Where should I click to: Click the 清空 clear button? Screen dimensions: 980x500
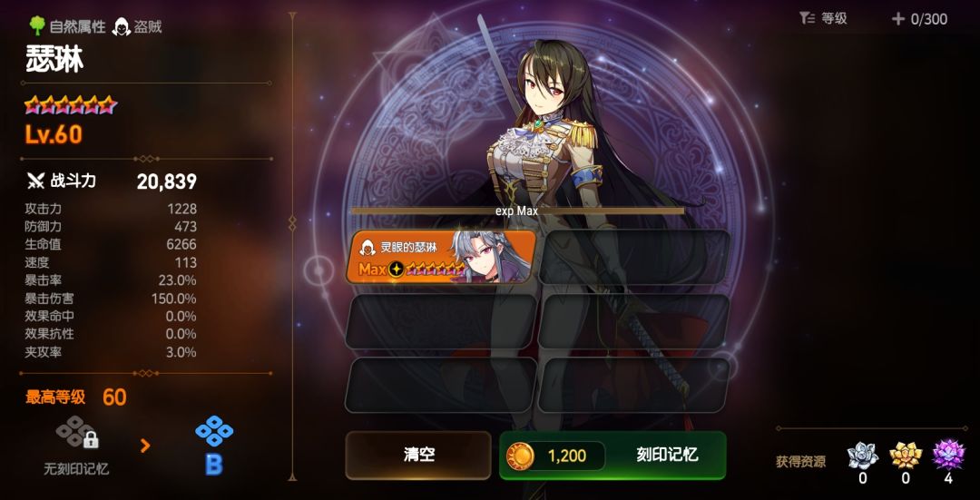418,455
